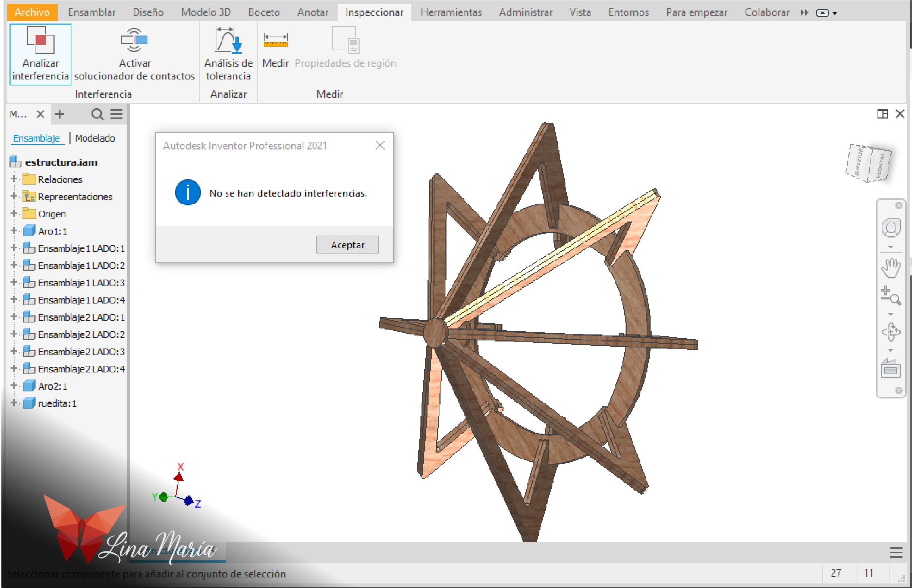
Task: Select Ensamblaje2 LADO:1 in browser tree
Action: click(x=81, y=317)
